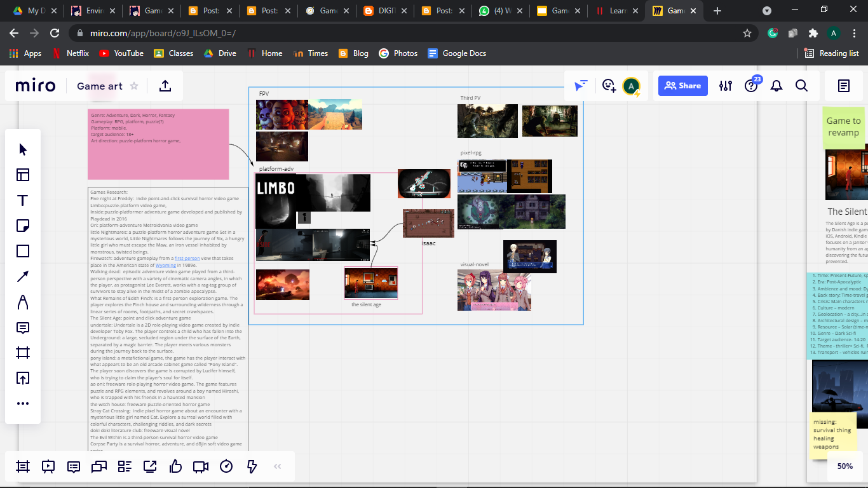The width and height of the screenshot is (868, 488).
Task: Click the green A user avatar in Miro
Action: pyautogui.click(x=631, y=86)
